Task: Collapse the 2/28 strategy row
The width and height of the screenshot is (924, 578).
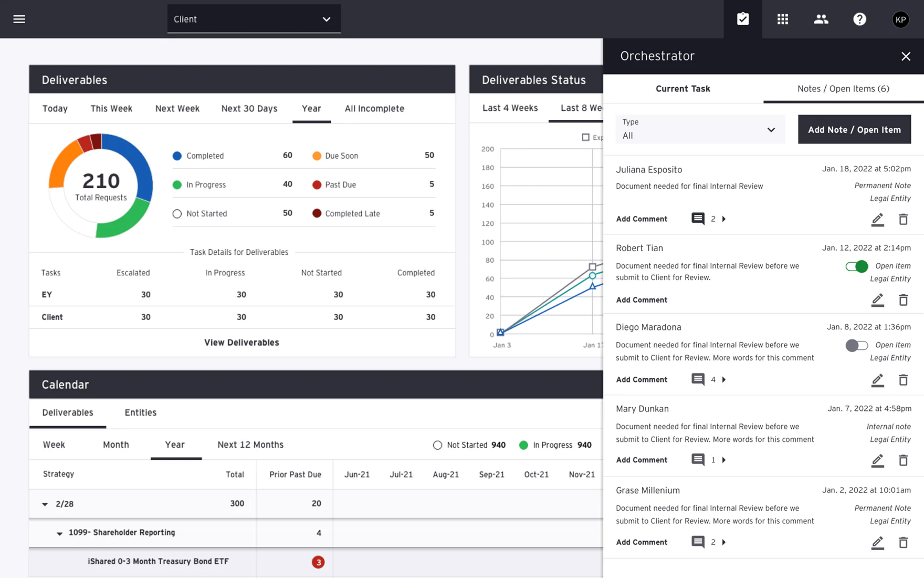Action: 45,504
